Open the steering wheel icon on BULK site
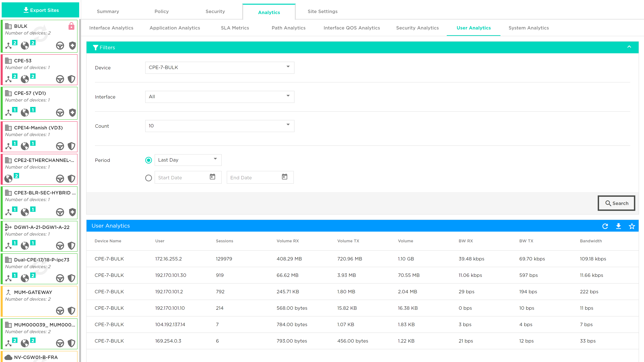 [60, 46]
